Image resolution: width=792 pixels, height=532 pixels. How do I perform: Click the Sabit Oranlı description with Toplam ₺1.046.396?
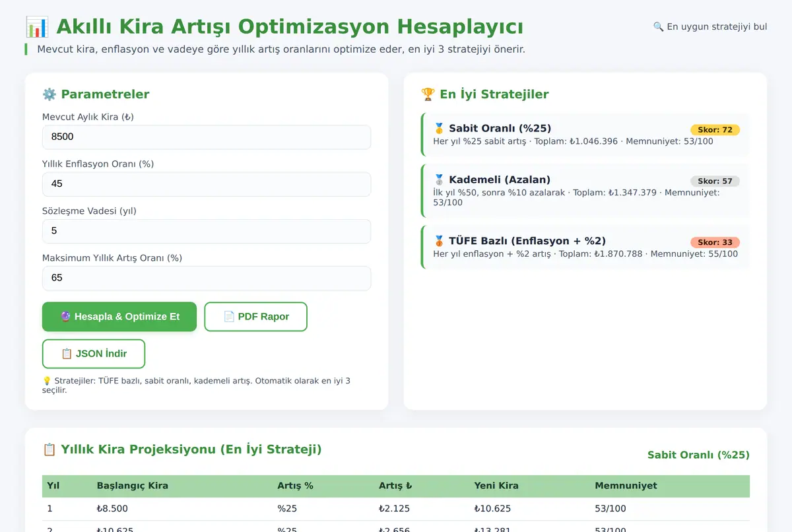tap(573, 141)
